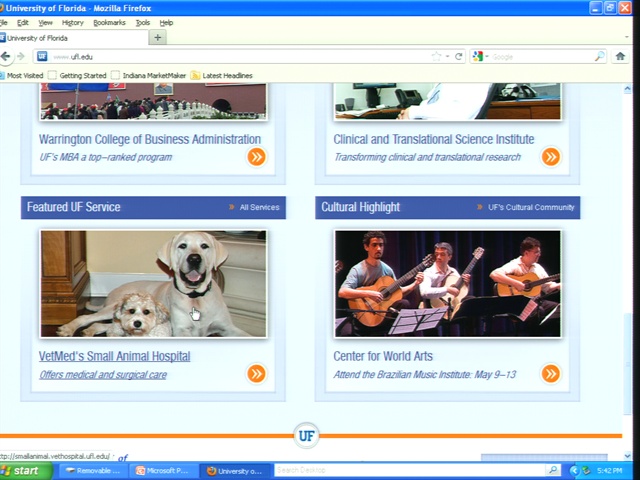Open the Google search engine selector icon
This screenshot has height=480, width=640.
[478, 56]
